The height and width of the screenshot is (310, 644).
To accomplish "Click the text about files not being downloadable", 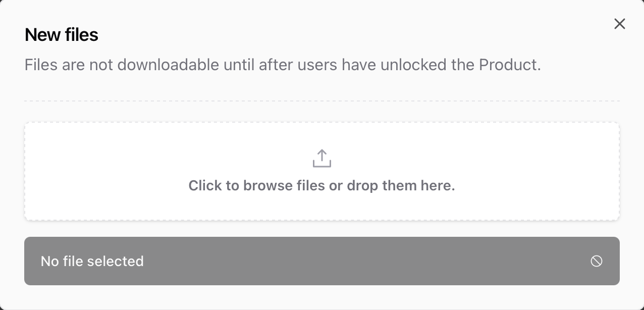I will point(283,65).
